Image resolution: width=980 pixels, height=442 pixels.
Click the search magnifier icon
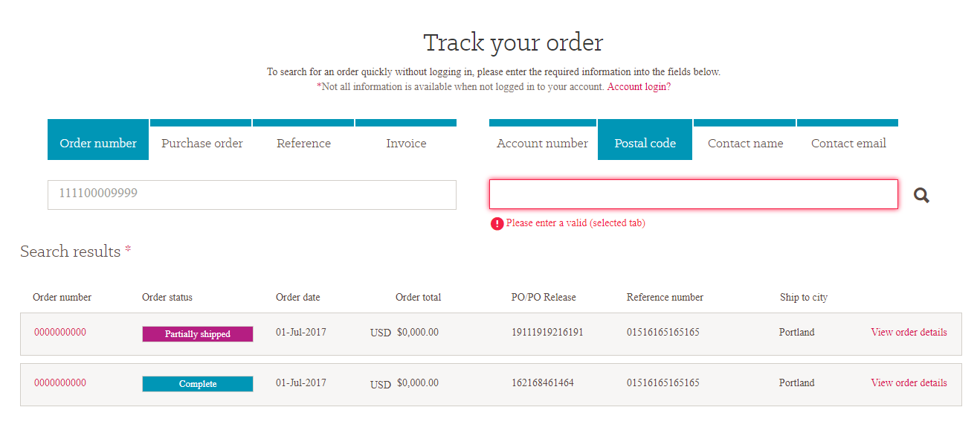pyautogui.click(x=921, y=196)
